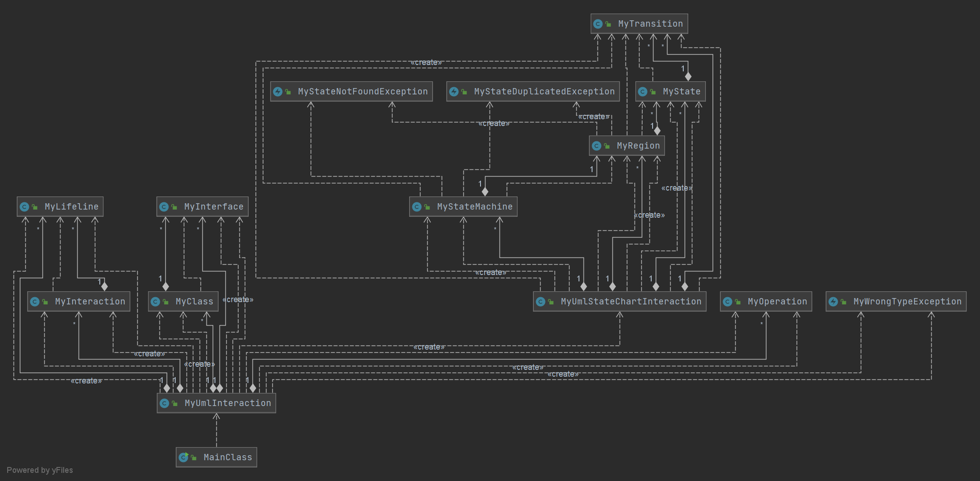Click the MyLifeline class icon
Viewport: 980px width, 481px height.
point(24,207)
